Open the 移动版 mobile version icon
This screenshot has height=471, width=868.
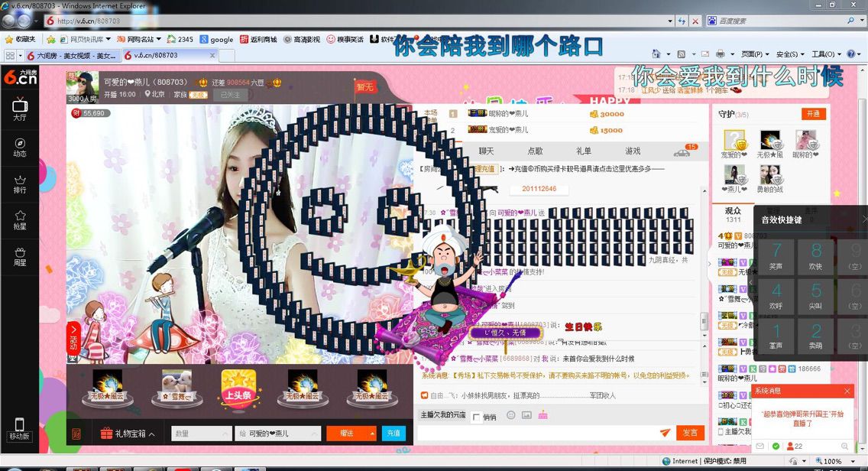point(19,429)
